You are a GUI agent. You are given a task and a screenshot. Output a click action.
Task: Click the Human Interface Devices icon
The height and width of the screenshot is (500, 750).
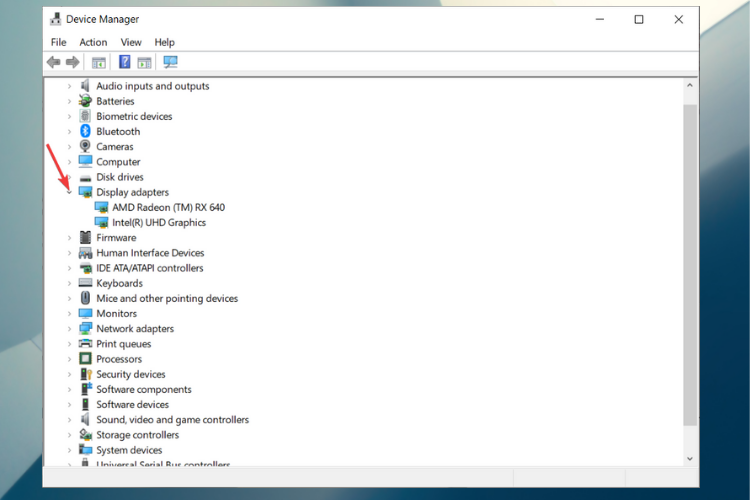pyautogui.click(x=85, y=253)
